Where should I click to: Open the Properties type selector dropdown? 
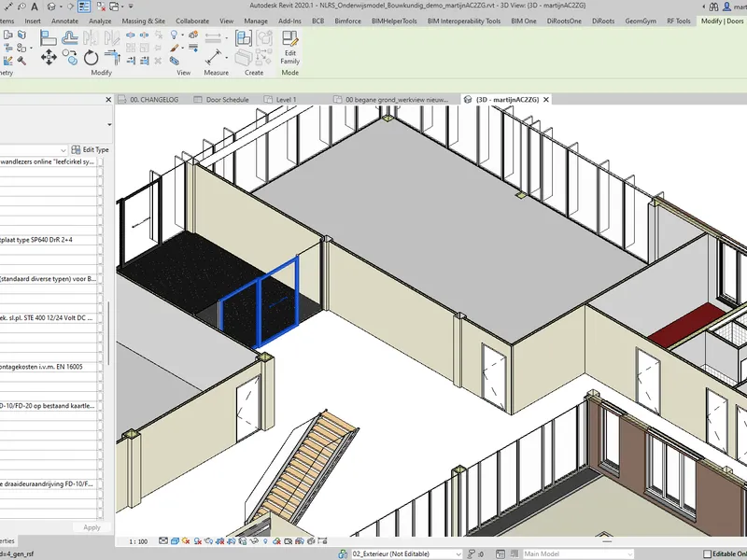pyautogui.click(x=109, y=125)
